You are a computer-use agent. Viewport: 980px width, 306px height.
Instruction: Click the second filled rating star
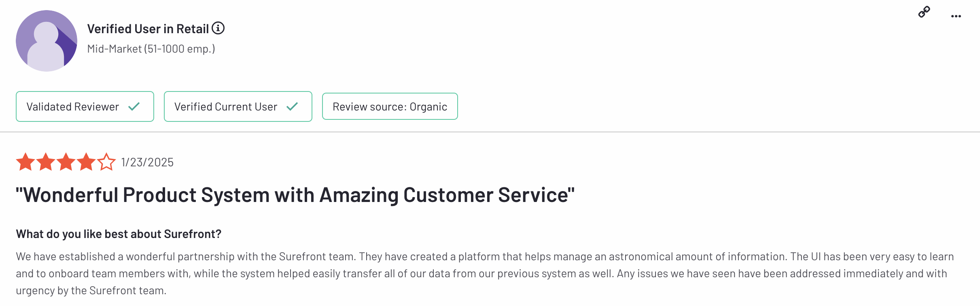[46, 162]
